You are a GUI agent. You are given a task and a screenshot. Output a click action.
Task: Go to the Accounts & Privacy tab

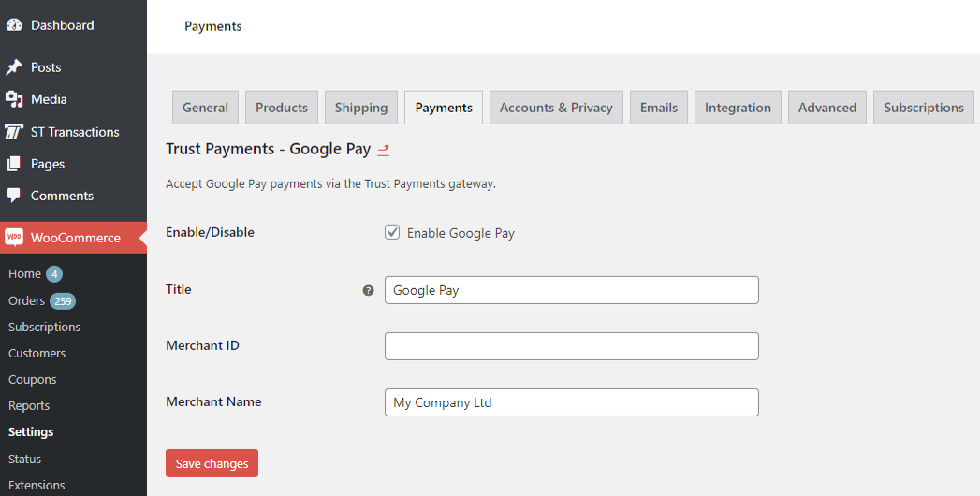pos(556,108)
